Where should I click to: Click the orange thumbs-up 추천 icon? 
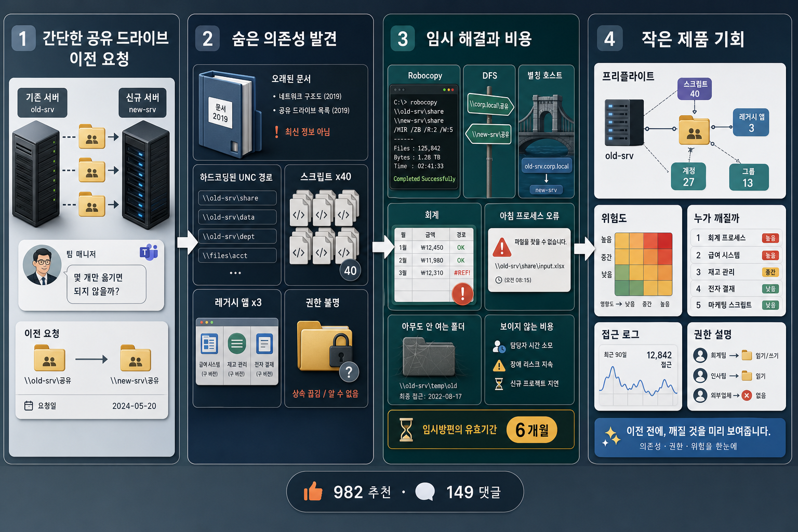[x=313, y=491]
